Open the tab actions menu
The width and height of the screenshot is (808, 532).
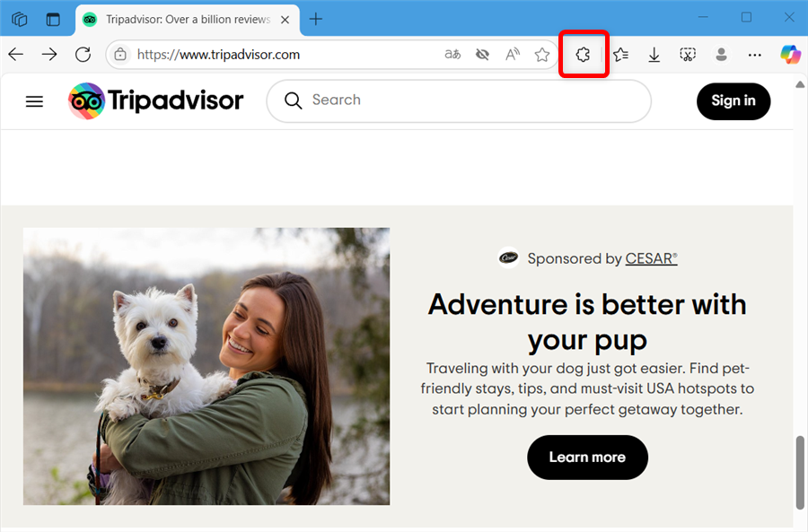pos(53,19)
